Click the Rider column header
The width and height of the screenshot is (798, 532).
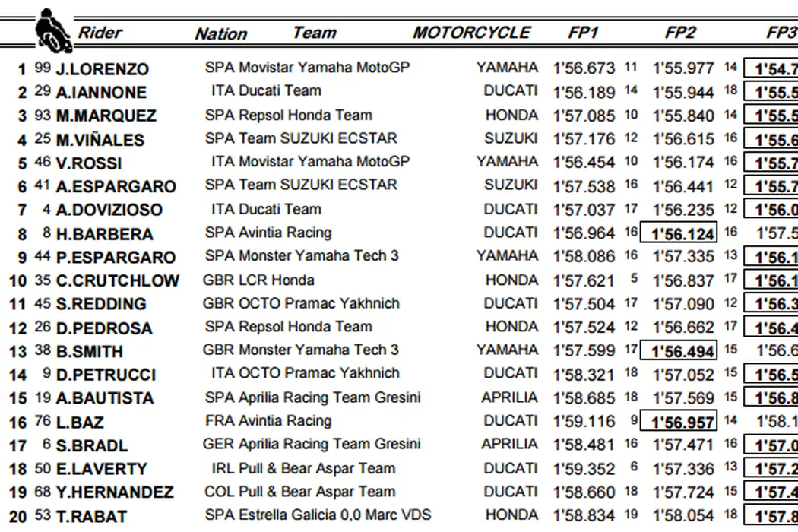point(100,33)
